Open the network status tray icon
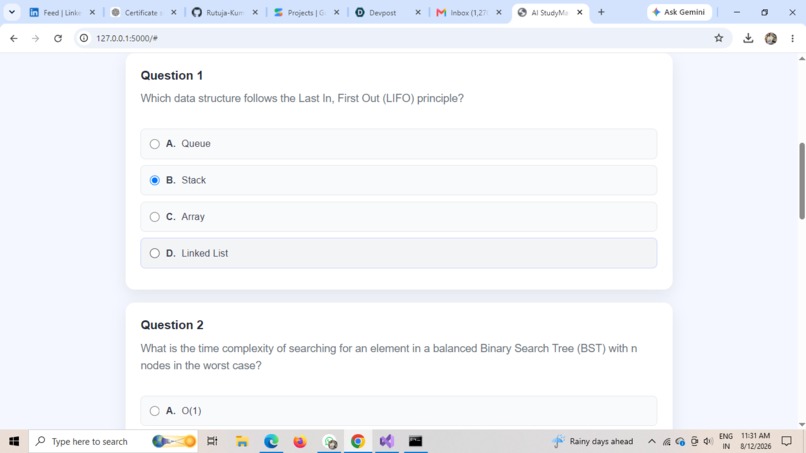806x453 pixels. (x=666, y=441)
